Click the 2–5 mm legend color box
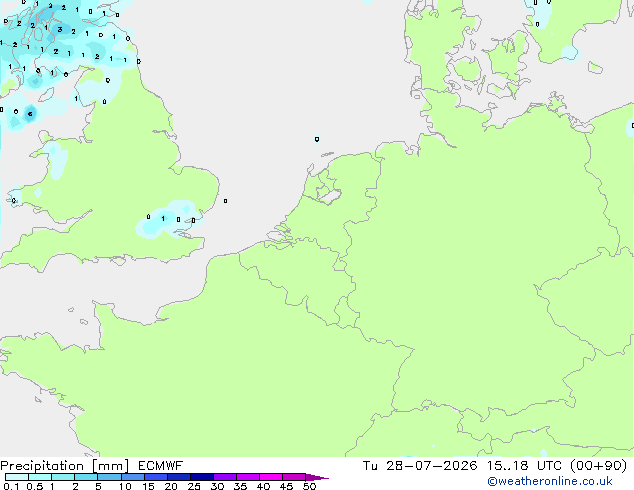 point(86,477)
